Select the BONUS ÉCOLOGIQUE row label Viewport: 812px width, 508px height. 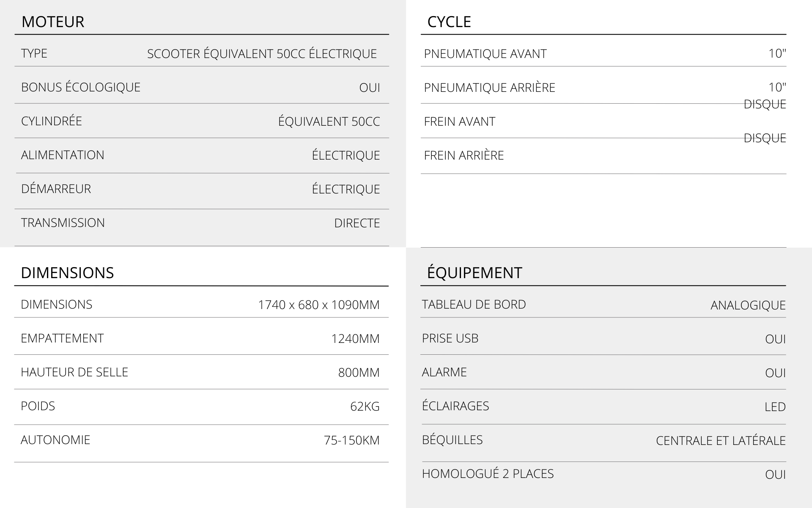(x=81, y=87)
